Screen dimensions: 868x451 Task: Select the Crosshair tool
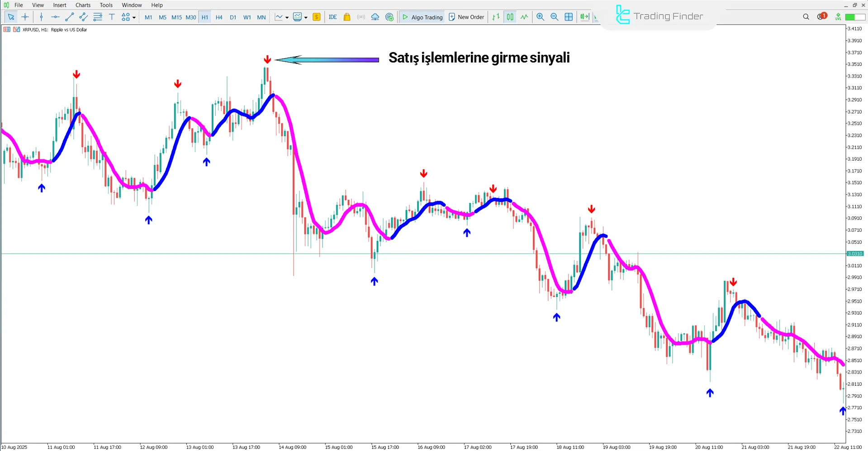click(x=25, y=17)
